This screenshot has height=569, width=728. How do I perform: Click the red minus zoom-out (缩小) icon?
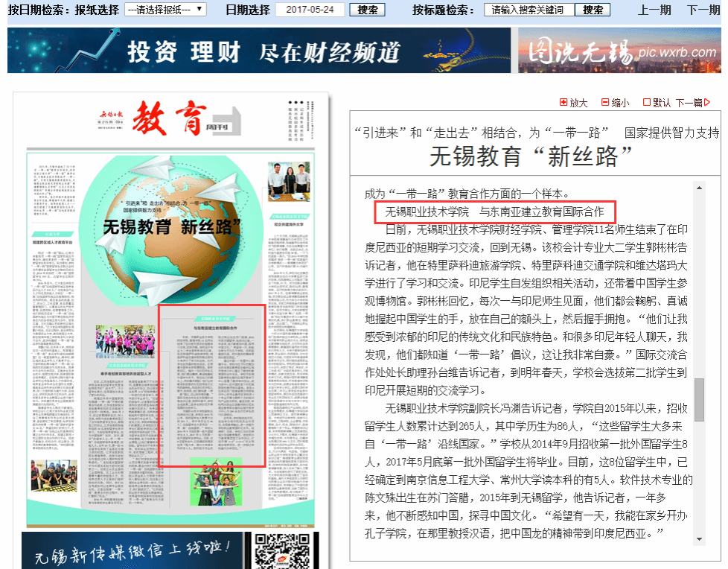[605, 103]
